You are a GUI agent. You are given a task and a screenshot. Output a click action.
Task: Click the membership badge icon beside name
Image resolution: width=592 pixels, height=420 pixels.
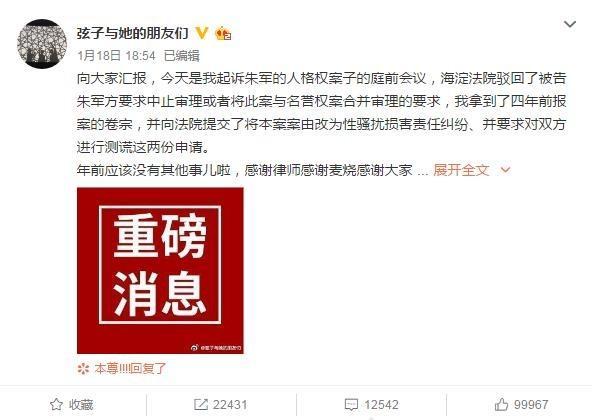point(223,34)
